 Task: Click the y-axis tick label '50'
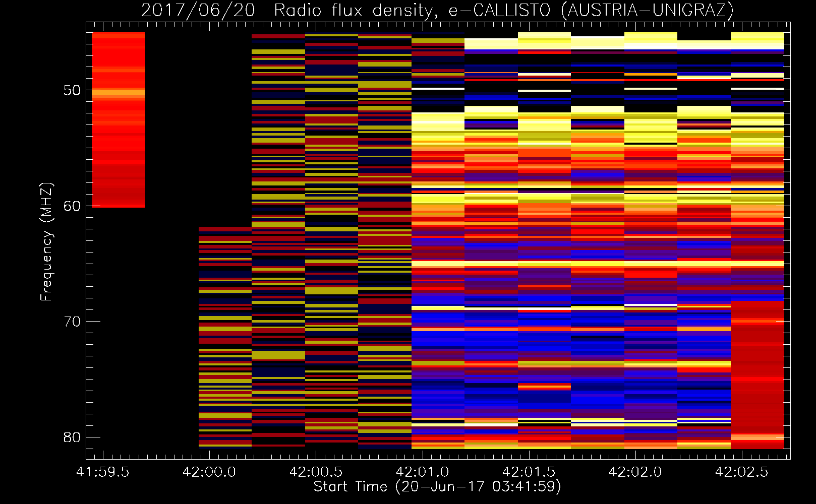tap(72, 90)
